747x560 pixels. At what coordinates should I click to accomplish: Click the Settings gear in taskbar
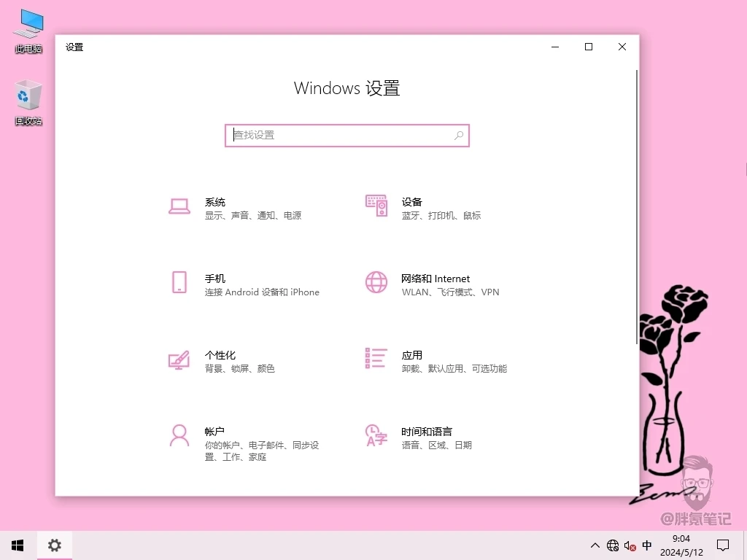click(54, 545)
